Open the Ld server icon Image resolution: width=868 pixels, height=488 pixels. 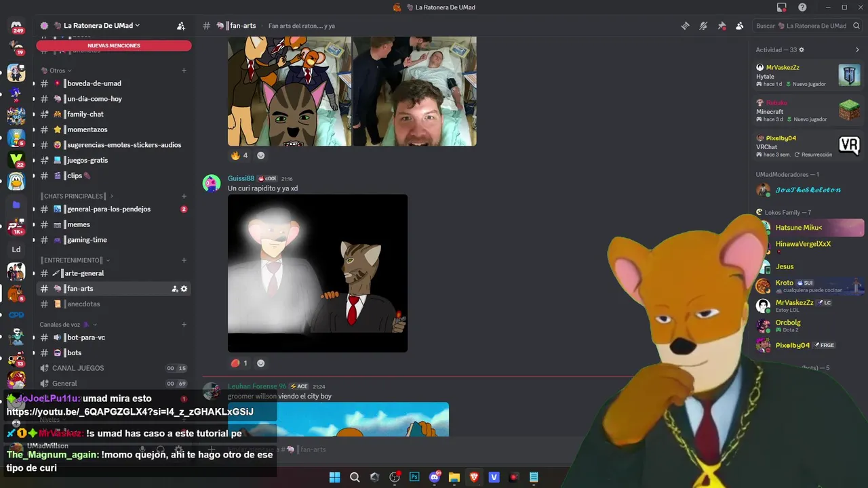point(16,249)
